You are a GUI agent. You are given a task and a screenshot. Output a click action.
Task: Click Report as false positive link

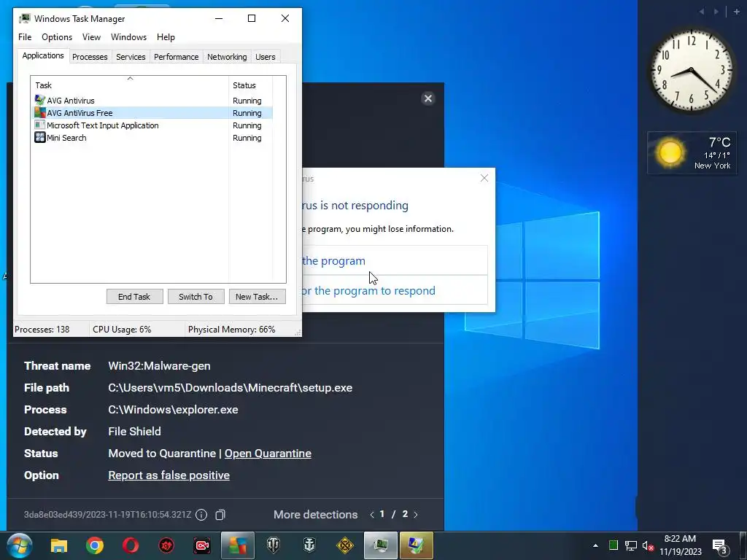pos(169,475)
